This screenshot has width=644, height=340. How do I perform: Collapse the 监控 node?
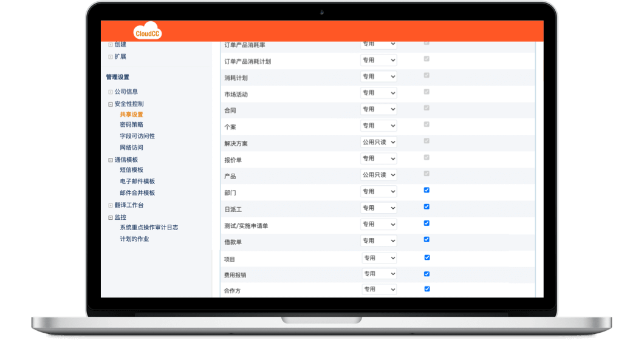click(111, 217)
